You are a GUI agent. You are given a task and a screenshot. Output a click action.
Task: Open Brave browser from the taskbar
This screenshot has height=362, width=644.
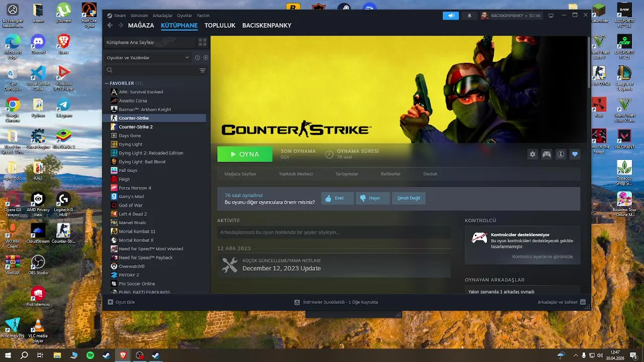(x=123, y=355)
